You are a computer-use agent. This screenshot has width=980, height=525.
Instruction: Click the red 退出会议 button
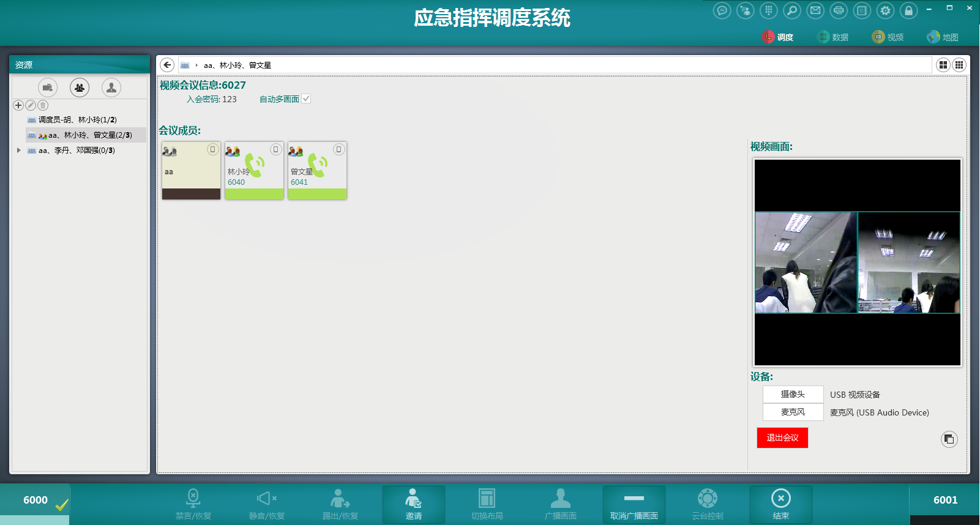[x=782, y=437]
